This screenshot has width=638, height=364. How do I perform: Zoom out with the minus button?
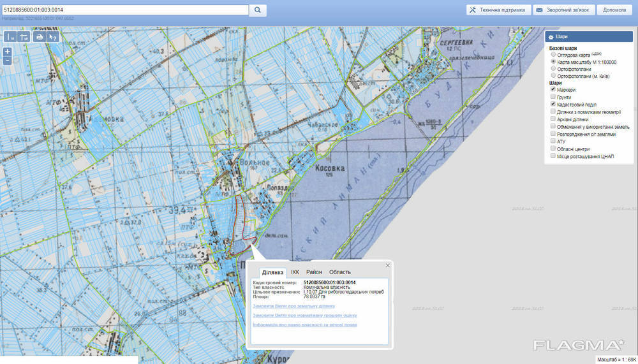pos(7,61)
